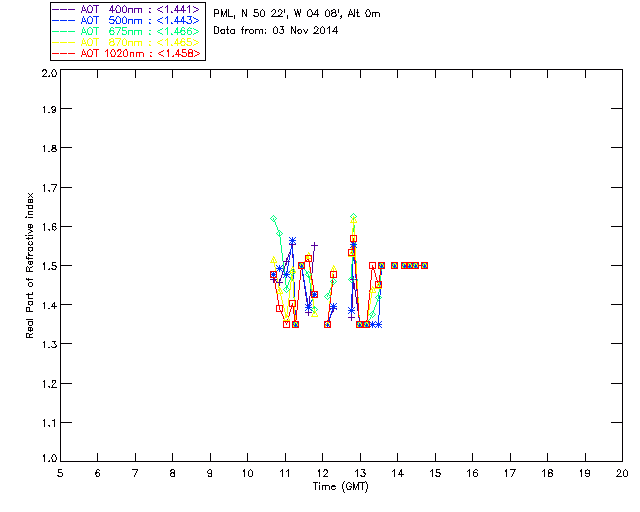Click the purple dashed line sample in legend

tap(64, 9)
